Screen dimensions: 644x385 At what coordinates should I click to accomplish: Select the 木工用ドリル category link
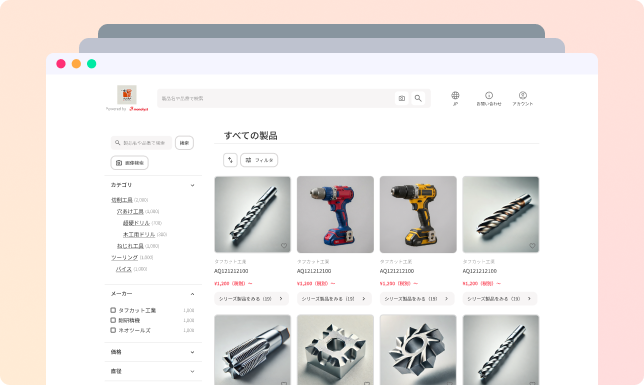139,235
